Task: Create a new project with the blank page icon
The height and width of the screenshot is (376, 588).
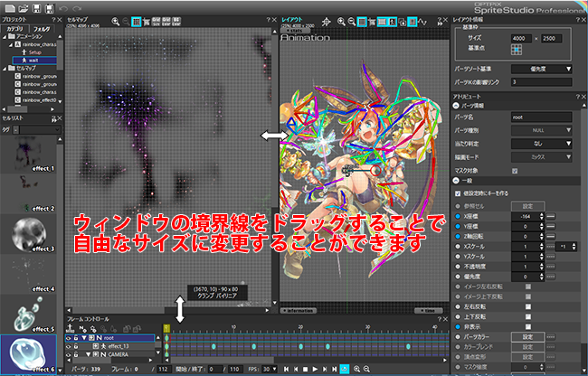Action: click(x=9, y=8)
